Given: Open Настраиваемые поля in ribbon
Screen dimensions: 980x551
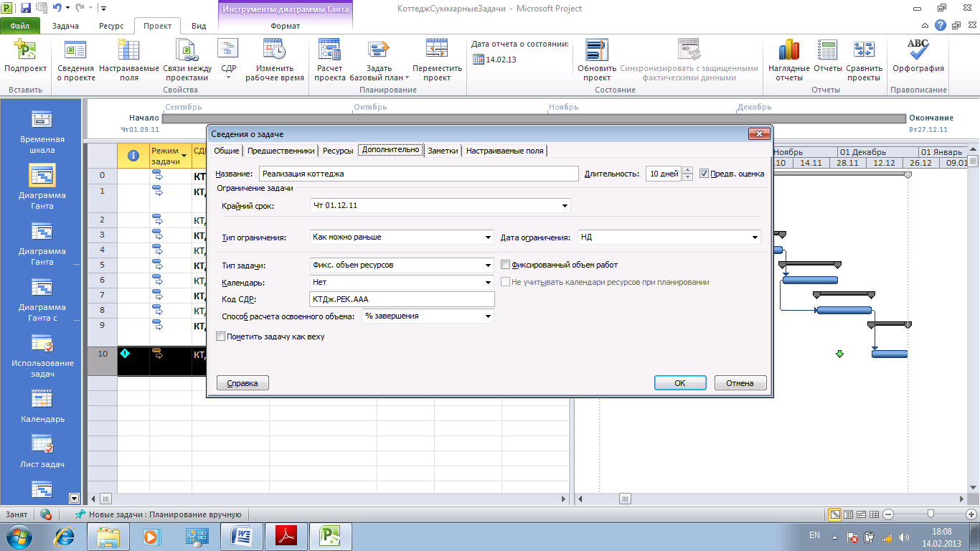Looking at the screenshot, I should coord(129,61).
